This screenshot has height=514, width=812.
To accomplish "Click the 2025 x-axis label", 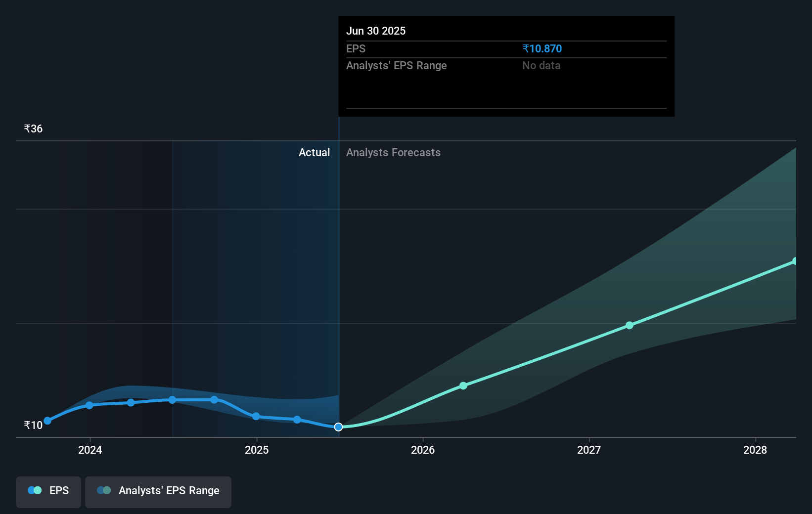I will (257, 450).
